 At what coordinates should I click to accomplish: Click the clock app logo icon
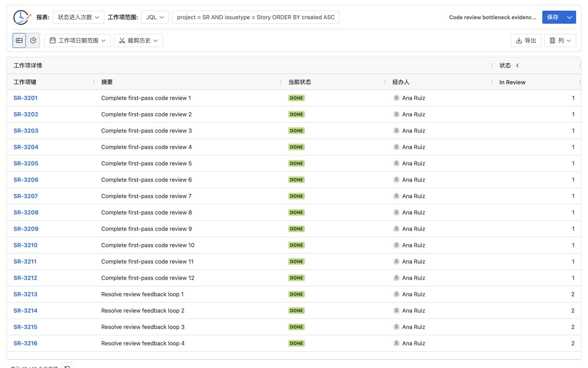22,17
